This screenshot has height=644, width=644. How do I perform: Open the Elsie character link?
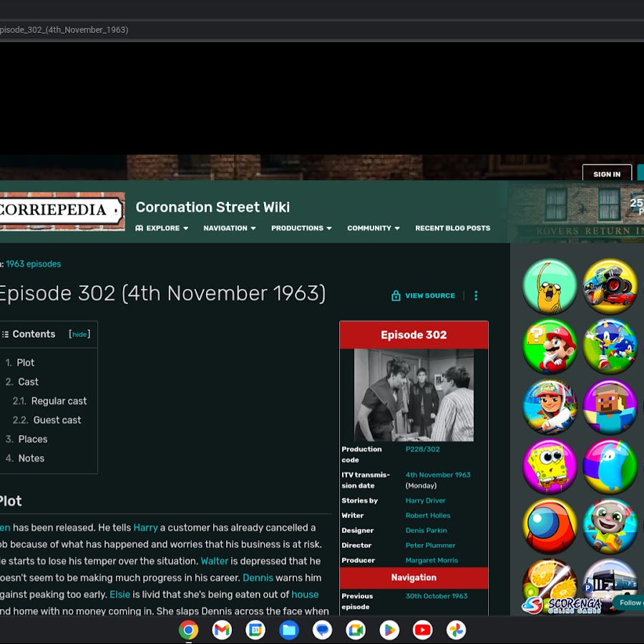(x=120, y=595)
